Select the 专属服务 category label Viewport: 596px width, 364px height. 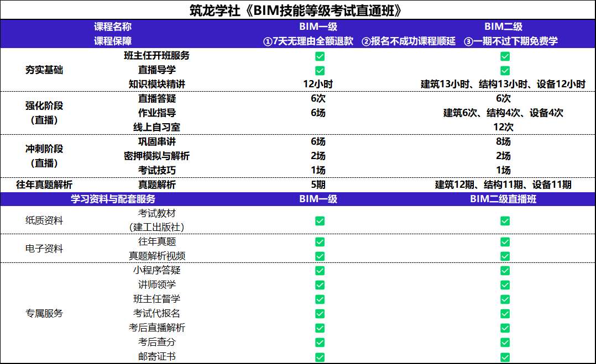coord(44,313)
